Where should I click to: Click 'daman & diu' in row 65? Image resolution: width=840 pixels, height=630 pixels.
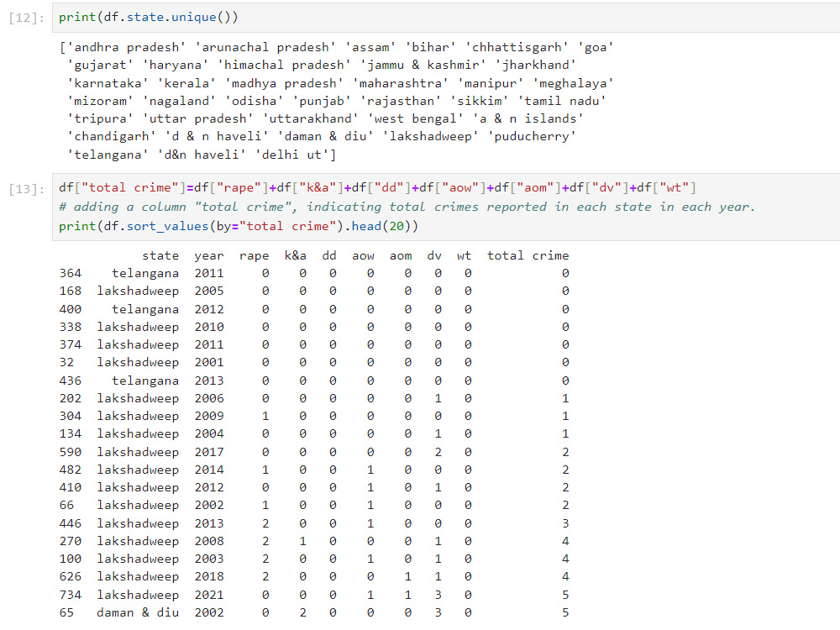click(138, 612)
